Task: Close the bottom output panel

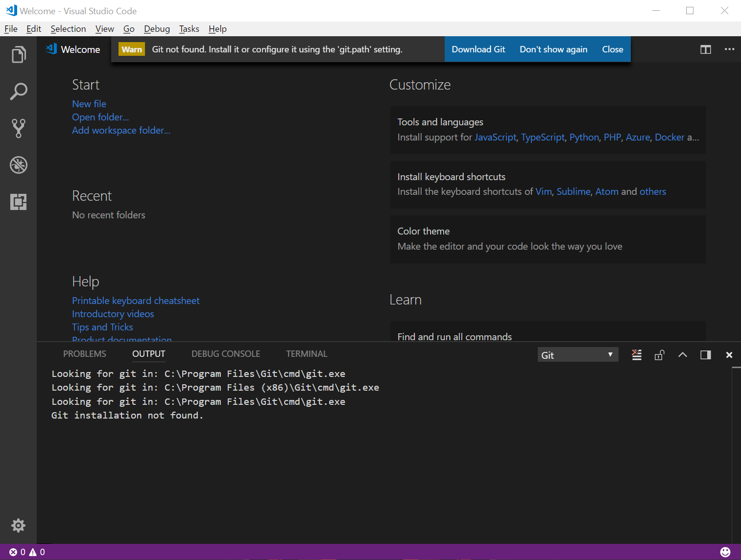Action: [729, 355]
